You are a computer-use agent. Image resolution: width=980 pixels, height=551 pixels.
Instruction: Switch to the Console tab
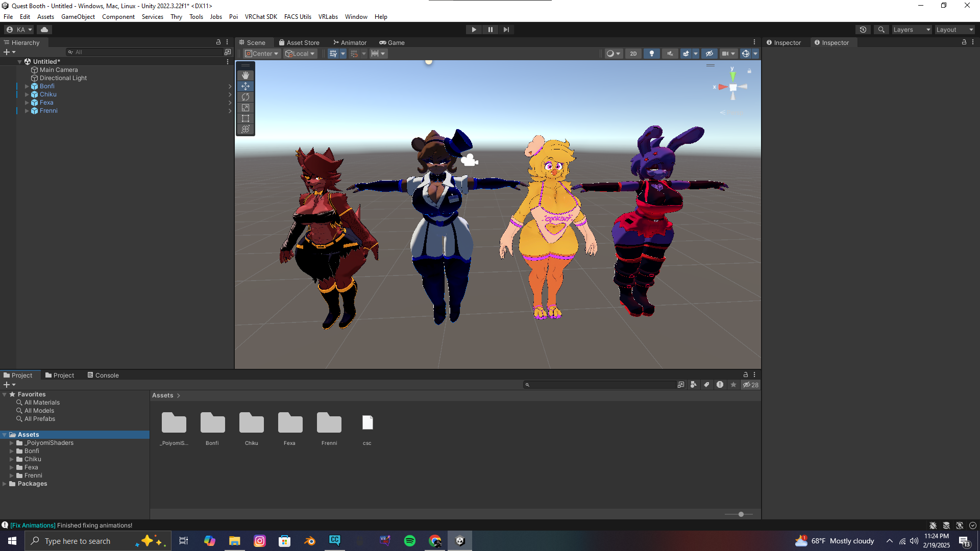(103, 375)
